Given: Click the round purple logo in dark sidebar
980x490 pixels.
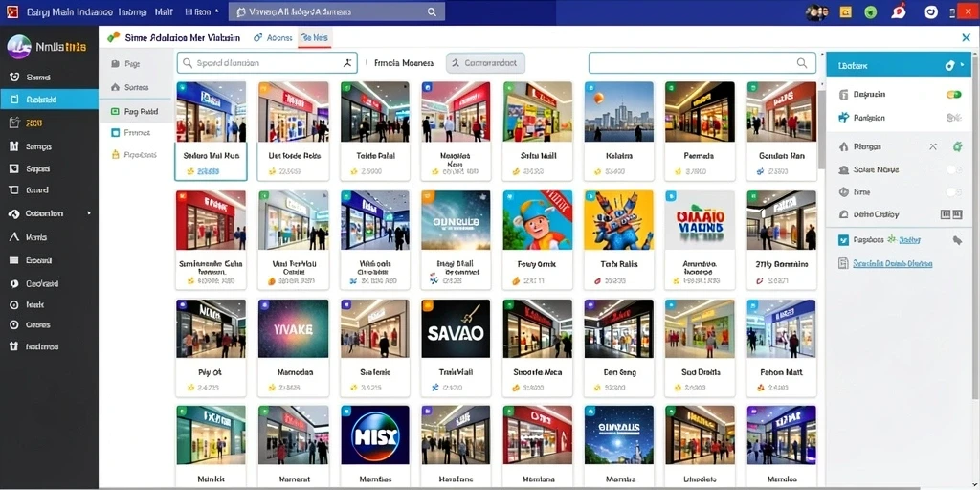Looking at the screenshot, I should pos(19,47).
